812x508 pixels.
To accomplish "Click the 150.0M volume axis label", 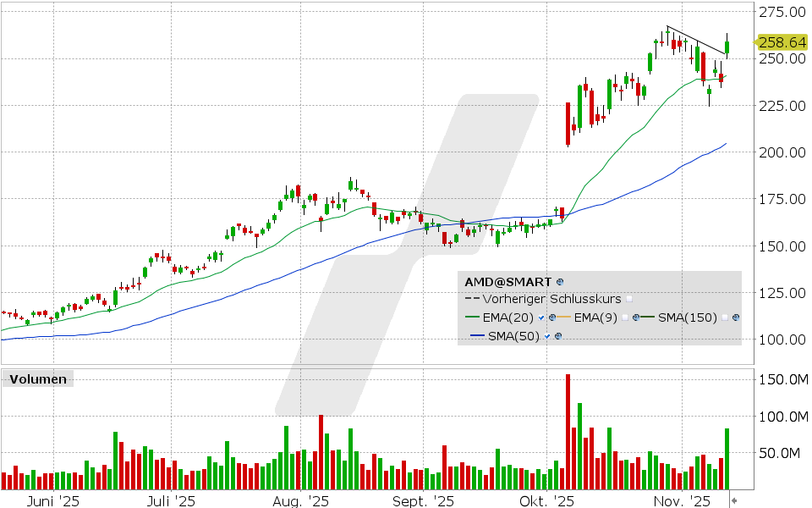I will tap(782, 378).
